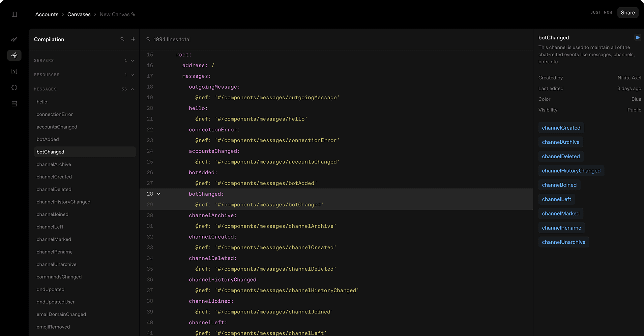Go to Accounts breadcrumb
Viewport: 644px width, 336px height.
tap(47, 14)
